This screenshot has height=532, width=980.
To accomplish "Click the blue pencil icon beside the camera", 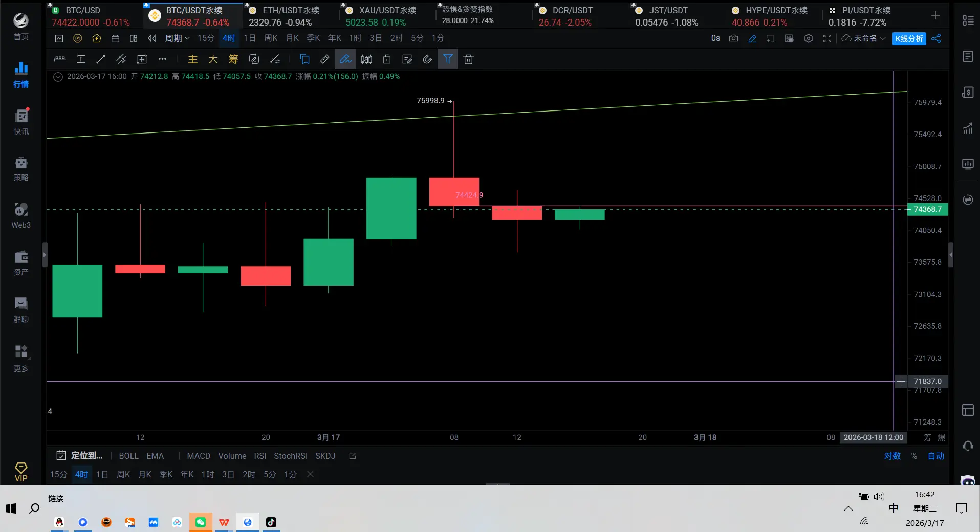I will point(752,38).
